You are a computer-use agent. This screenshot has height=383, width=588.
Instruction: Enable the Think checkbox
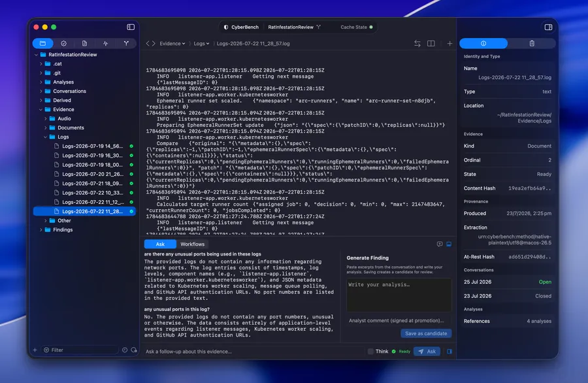[x=370, y=352]
